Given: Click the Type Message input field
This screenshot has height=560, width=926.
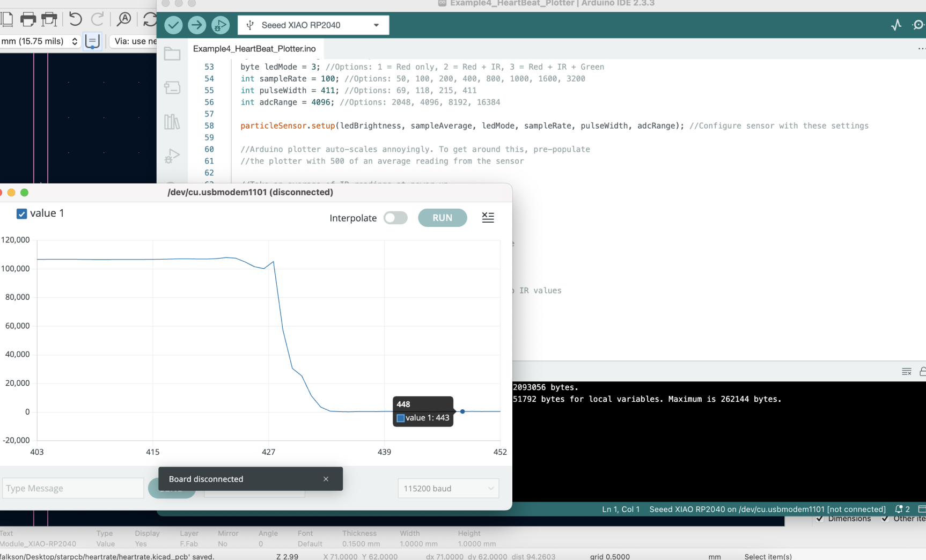Looking at the screenshot, I should (73, 488).
